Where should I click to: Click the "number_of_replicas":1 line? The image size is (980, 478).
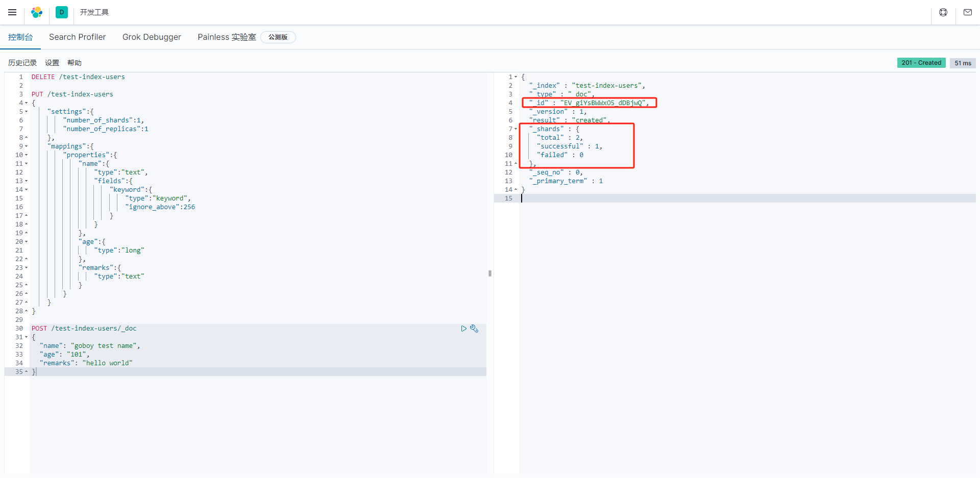point(106,129)
